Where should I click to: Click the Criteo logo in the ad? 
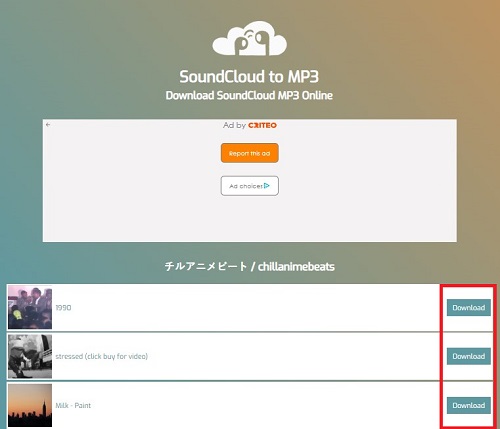tap(262, 125)
